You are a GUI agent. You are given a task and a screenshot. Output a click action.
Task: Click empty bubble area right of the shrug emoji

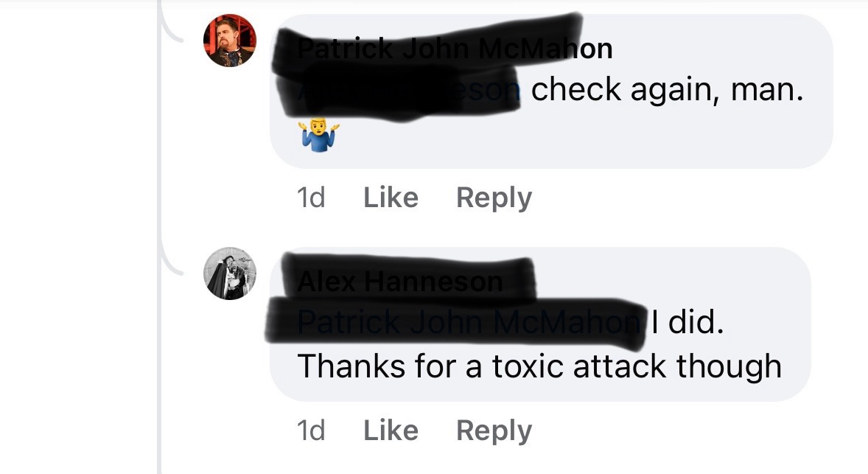point(581,136)
